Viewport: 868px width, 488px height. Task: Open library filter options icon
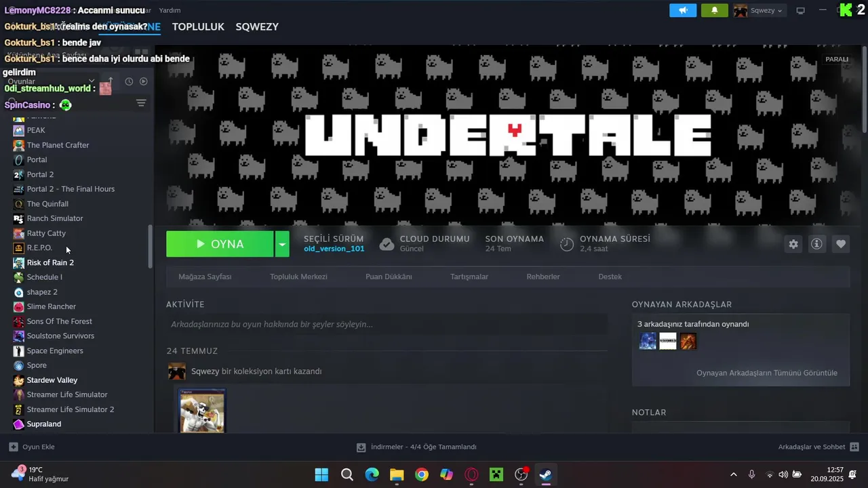[141, 103]
